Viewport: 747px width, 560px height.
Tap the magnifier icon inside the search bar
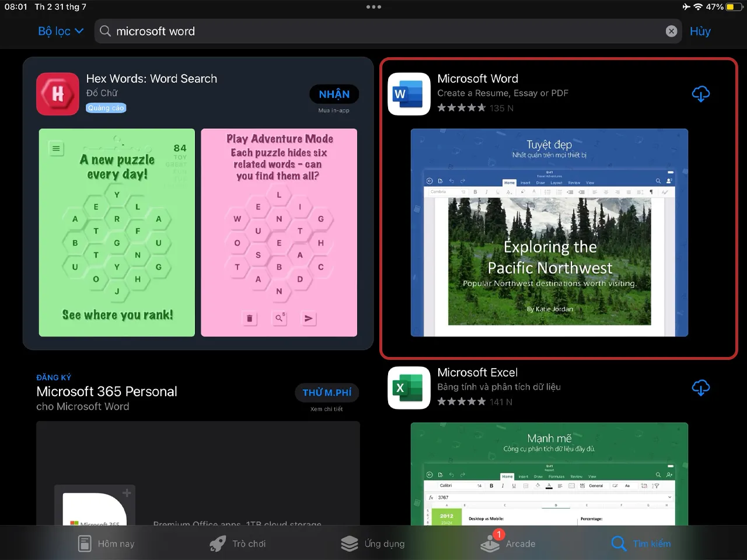pos(106,31)
